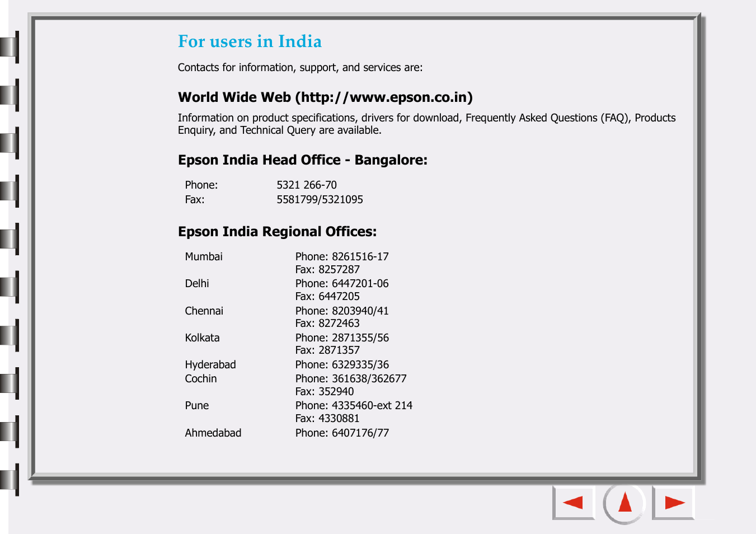Click the 'Ahmedabad' office name

(x=213, y=433)
